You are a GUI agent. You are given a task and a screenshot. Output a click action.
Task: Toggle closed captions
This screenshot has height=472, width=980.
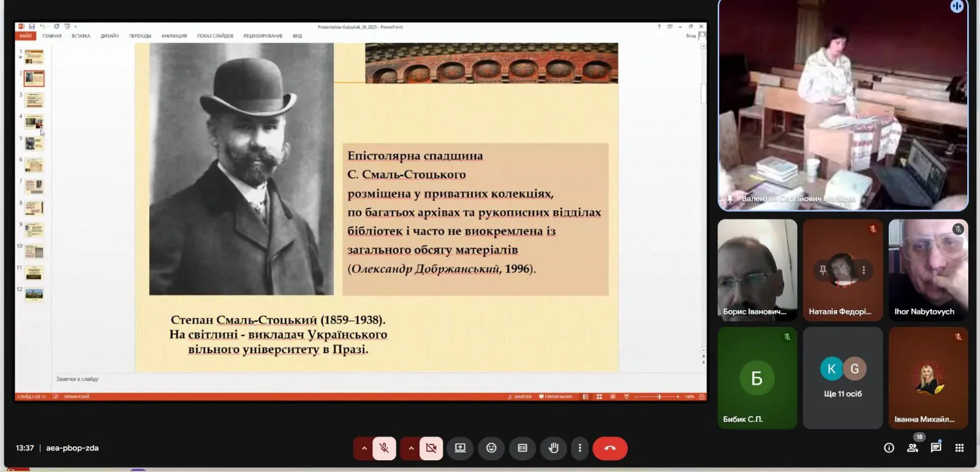coord(522,448)
